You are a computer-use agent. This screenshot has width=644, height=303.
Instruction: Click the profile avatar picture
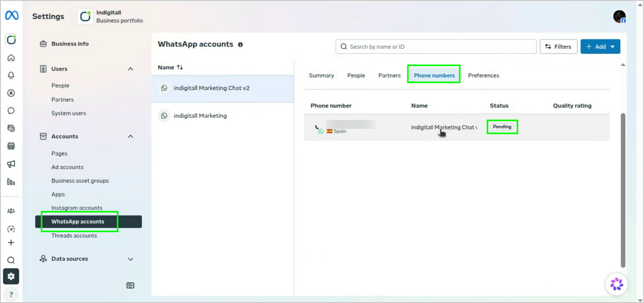point(619,17)
